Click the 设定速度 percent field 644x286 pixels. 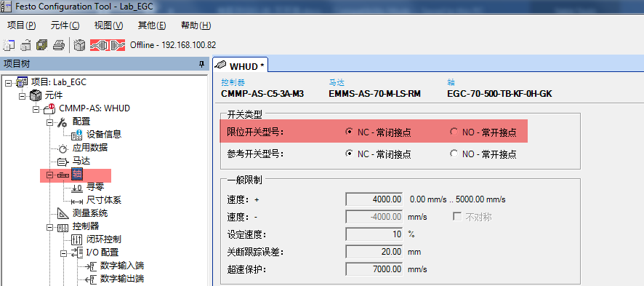[x=374, y=234]
